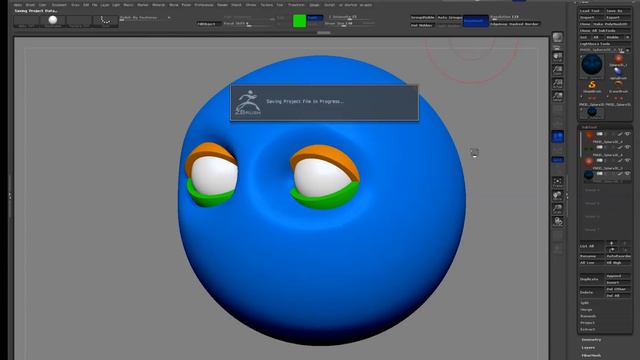Click the Append subtool button
Image resolution: width=640 pixels, height=360 pixels.
(618, 276)
